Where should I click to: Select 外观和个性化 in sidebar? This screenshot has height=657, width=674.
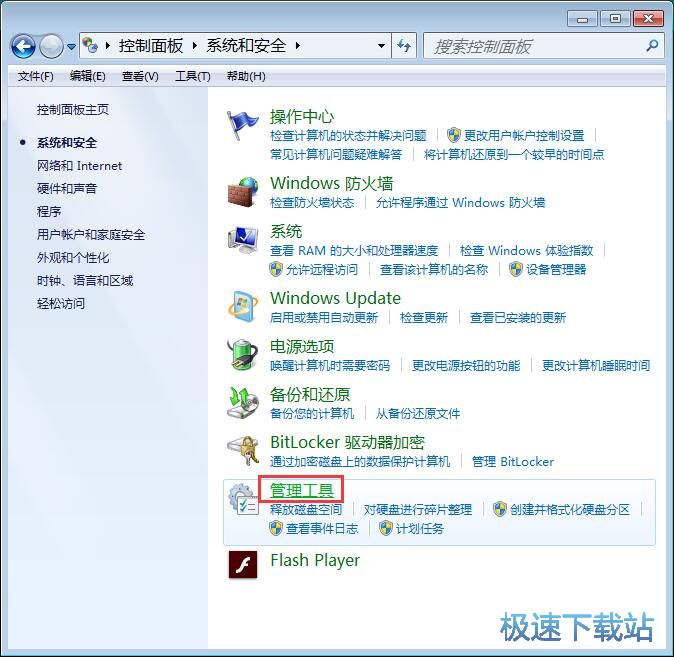[73, 258]
